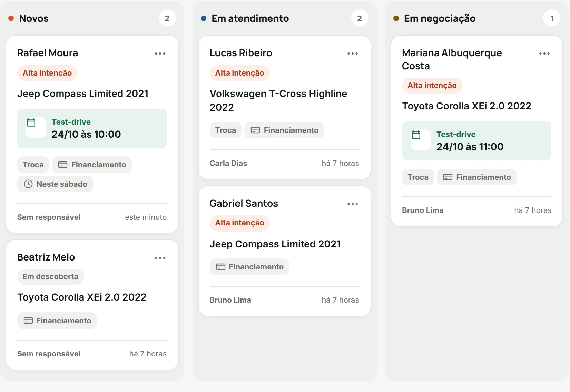Viewport: 570px width, 392px height.
Task: Click card icon in Beatriz Melo's Financiamento tag
Action: tap(28, 321)
